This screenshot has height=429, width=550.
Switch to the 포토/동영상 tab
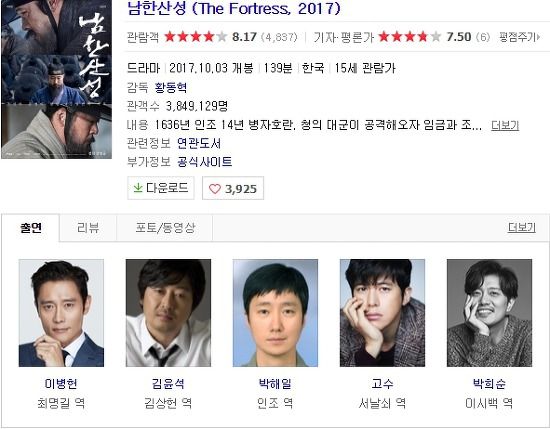165,228
